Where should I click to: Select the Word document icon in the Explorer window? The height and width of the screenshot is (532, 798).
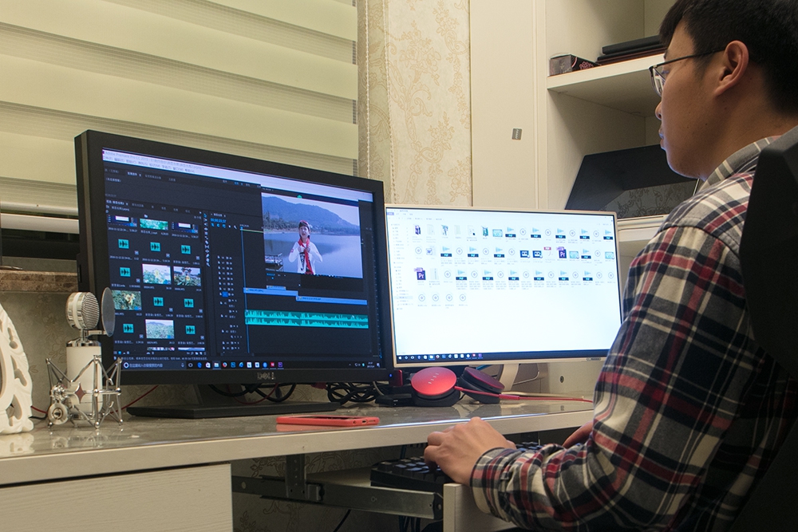tap(431, 251)
